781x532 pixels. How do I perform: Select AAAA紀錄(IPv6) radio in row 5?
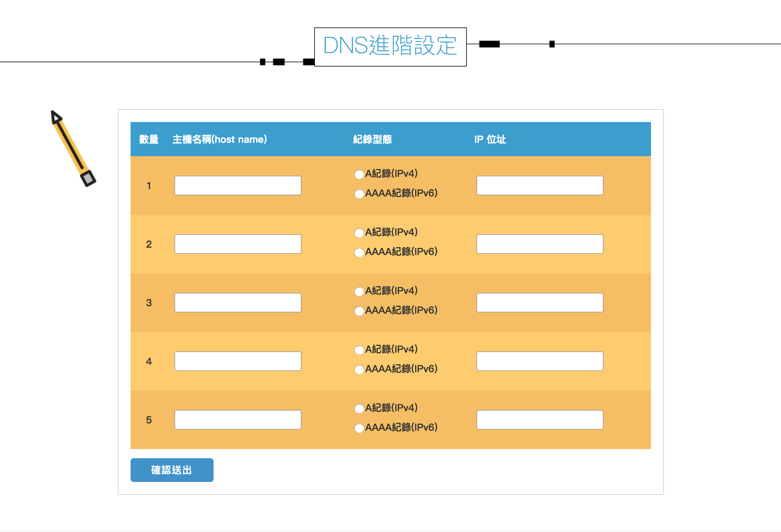(359, 428)
